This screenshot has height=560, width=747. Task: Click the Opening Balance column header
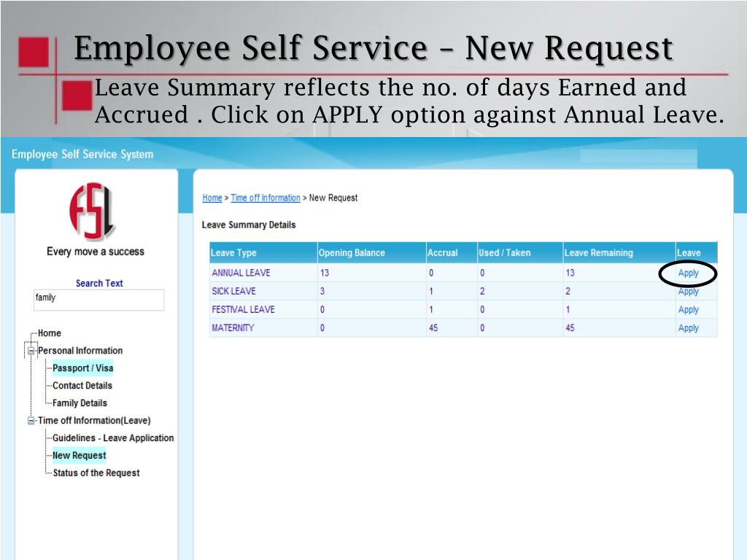click(x=371, y=253)
